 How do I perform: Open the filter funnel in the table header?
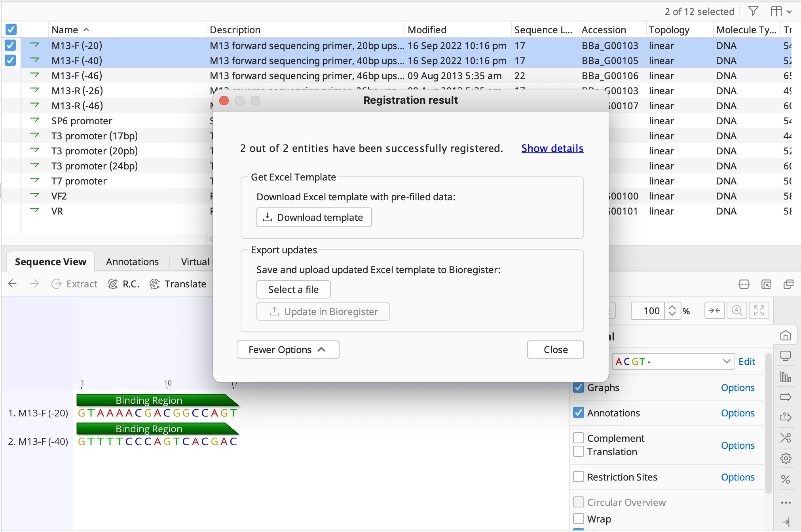click(753, 11)
